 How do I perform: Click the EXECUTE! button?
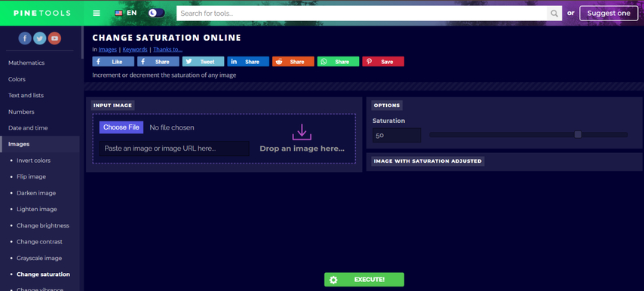(x=364, y=280)
